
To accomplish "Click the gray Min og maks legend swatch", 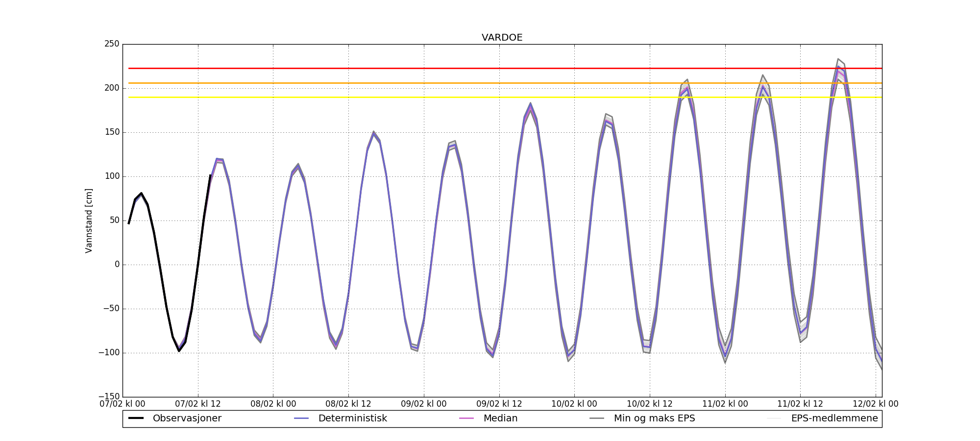I will coord(597,418).
